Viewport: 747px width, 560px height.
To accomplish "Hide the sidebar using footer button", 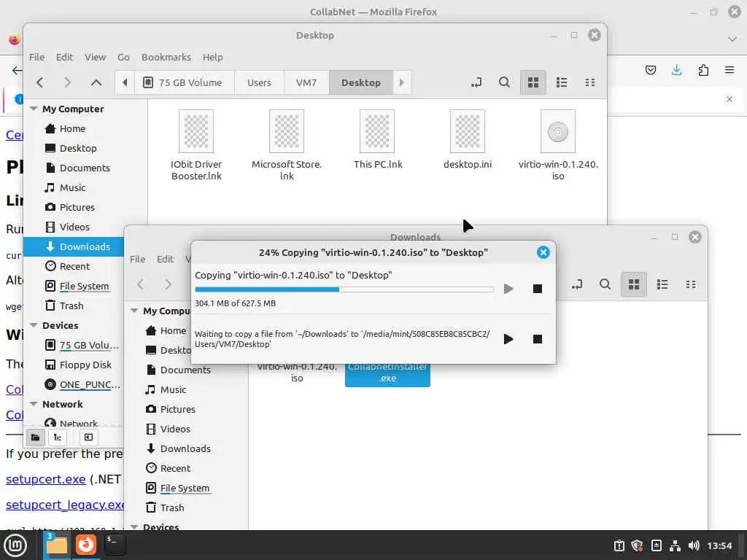I will 88,437.
